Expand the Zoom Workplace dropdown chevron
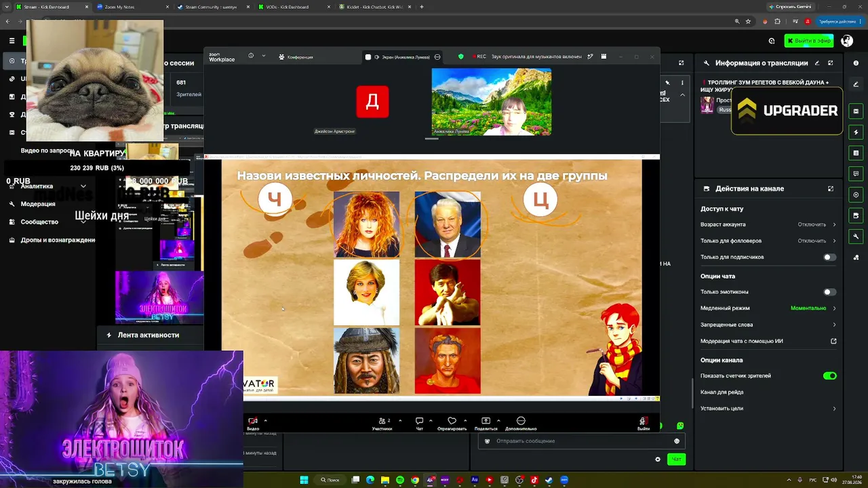 pyautogui.click(x=263, y=56)
